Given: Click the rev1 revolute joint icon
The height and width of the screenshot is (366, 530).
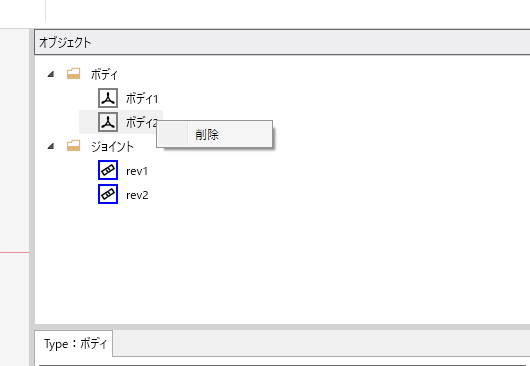Looking at the screenshot, I should [108, 170].
